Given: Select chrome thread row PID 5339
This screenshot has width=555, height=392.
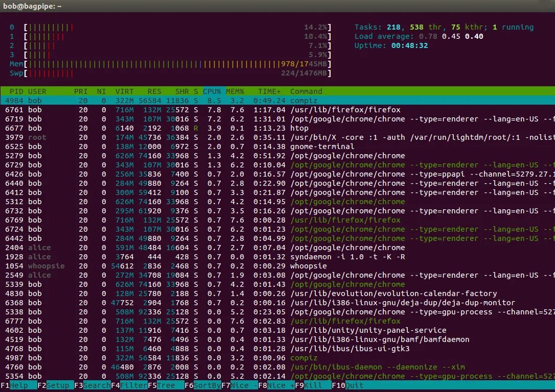Looking at the screenshot, I should (277, 284).
